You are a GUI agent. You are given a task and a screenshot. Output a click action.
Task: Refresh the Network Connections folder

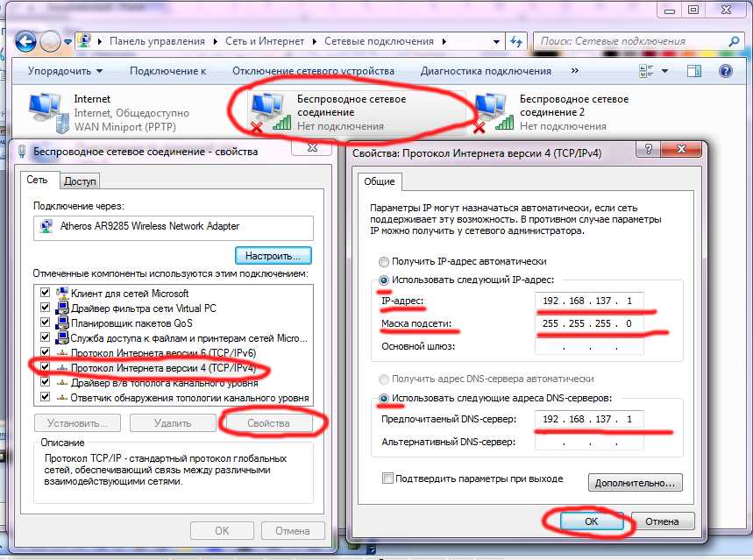point(516,42)
